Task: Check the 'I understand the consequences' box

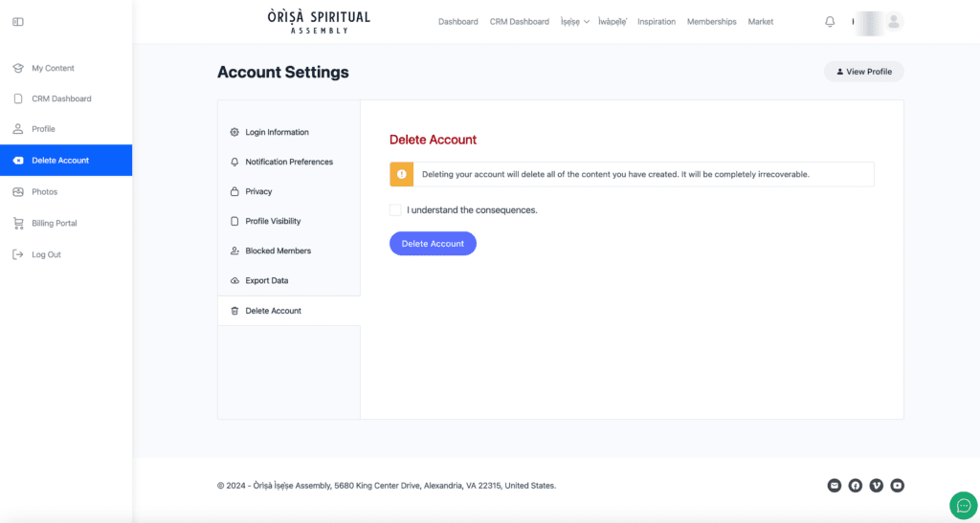Action: (395, 210)
